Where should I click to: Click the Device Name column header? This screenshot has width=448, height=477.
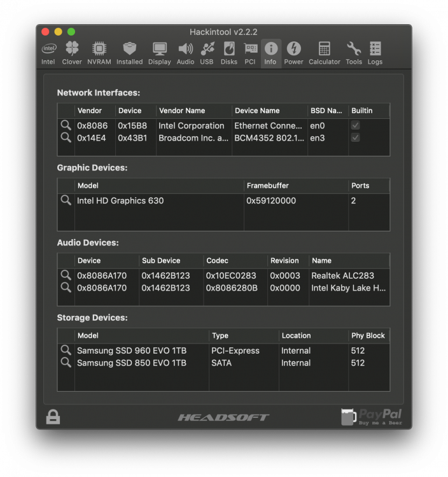[270, 111]
